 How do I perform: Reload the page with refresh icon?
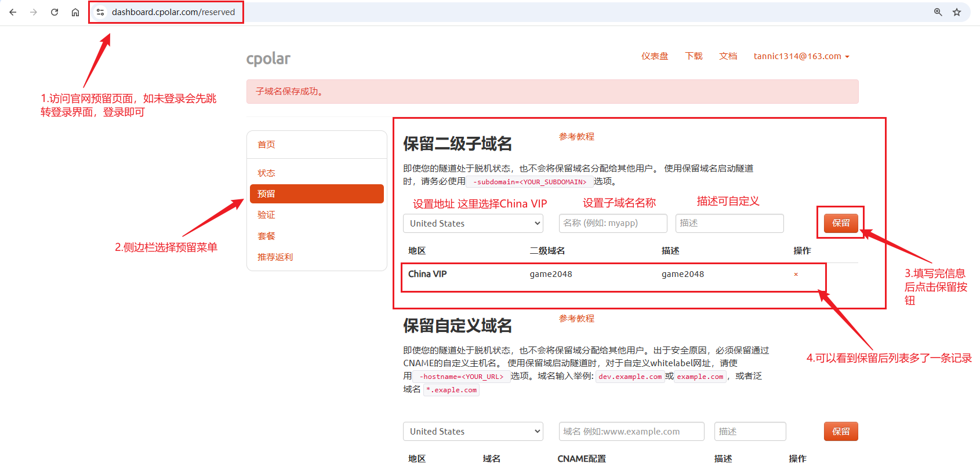(55, 12)
